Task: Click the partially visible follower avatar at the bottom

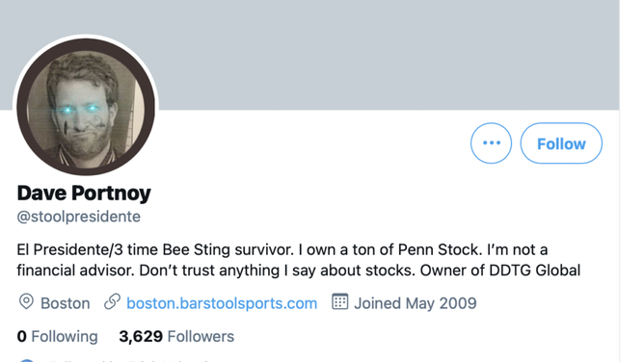Action: point(27,360)
